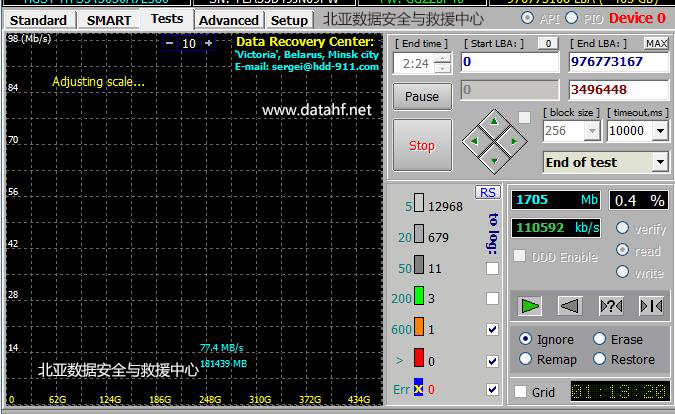Open the End of test dropdown
This screenshot has width=675, height=414.
coord(660,162)
